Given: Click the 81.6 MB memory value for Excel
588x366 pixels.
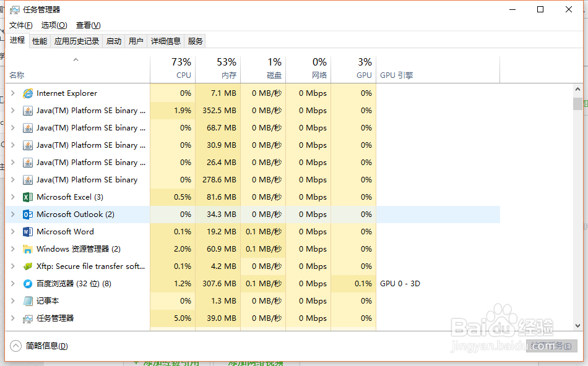Looking at the screenshot, I should 221,197.
